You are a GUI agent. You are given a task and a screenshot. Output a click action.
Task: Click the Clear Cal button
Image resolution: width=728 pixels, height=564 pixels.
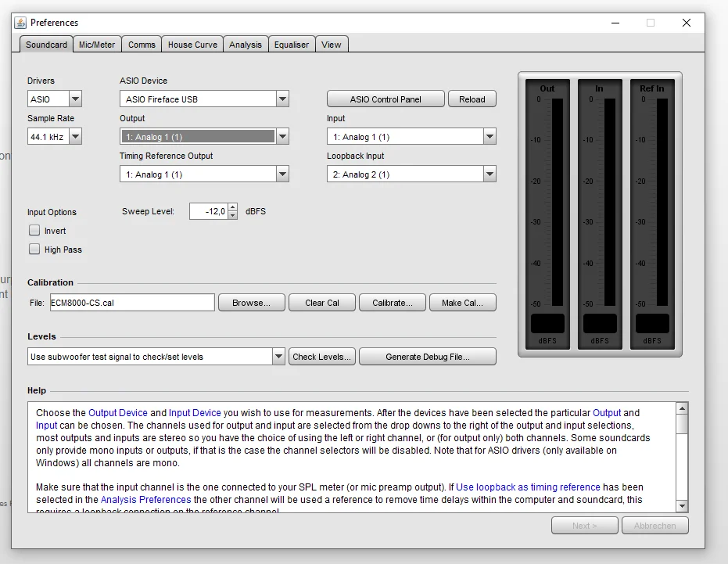(x=321, y=303)
